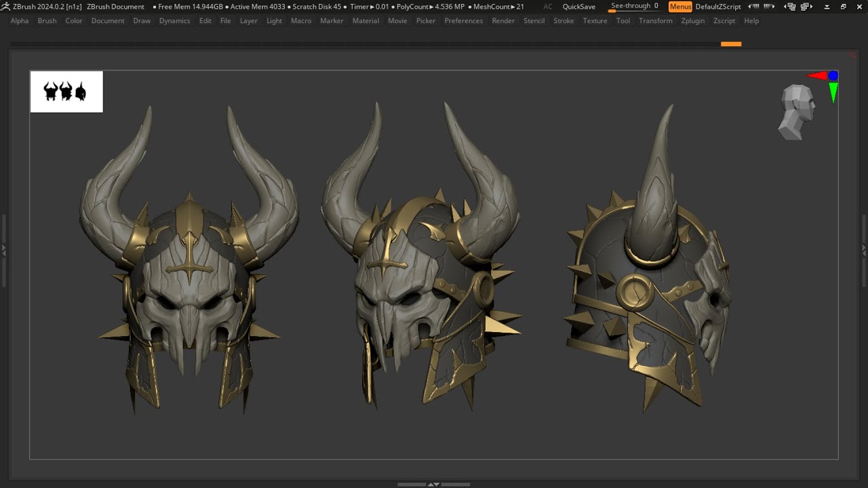Open the Macro menu
This screenshot has height=488, width=868.
click(301, 21)
